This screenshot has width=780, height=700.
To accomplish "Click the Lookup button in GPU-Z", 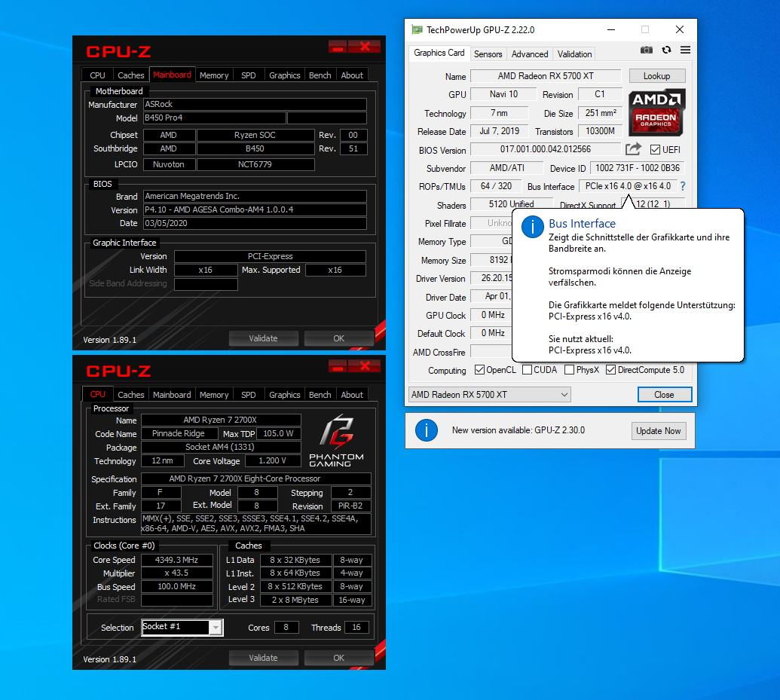I will click(657, 76).
